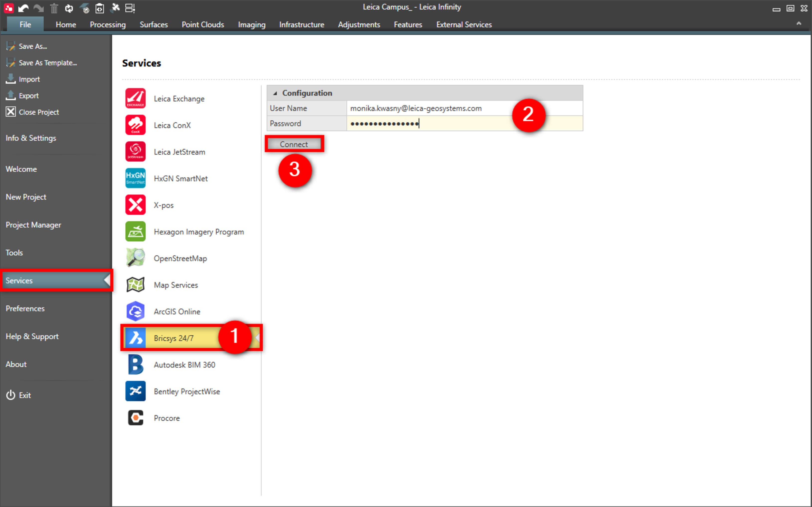Image resolution: width=812 pixels, height=507 pixels.
Task: Open Project Manager in sidebar
Action: [x=33, y=225]
